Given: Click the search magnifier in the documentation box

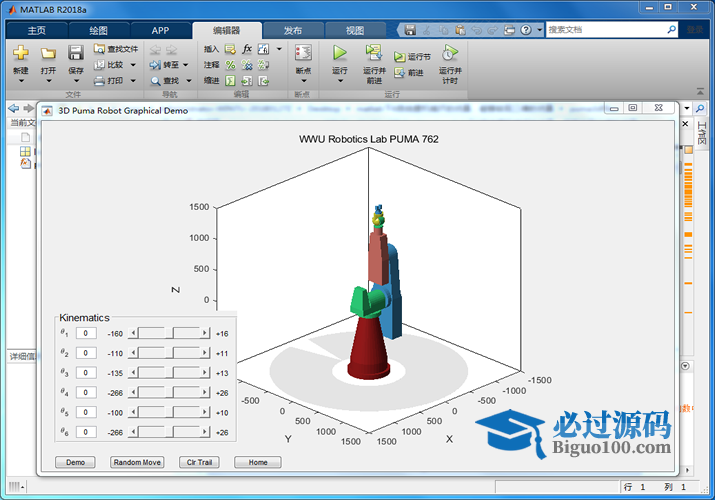Looking at the screenshot, I should pos(671,30).
